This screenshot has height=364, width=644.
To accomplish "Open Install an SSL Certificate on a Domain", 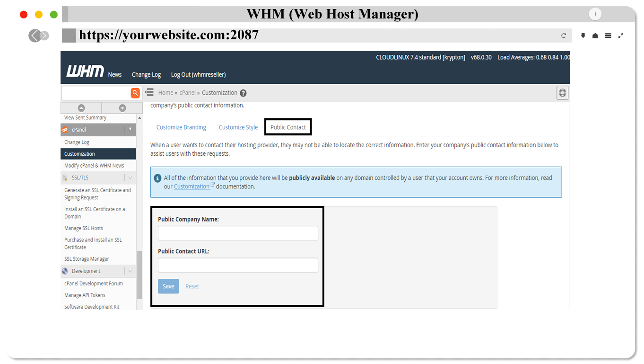I will 95,213.
